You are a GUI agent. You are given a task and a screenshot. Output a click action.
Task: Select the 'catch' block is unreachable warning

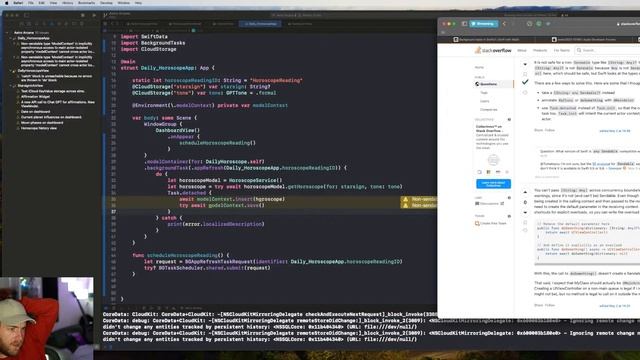click(x=56, y=78)
